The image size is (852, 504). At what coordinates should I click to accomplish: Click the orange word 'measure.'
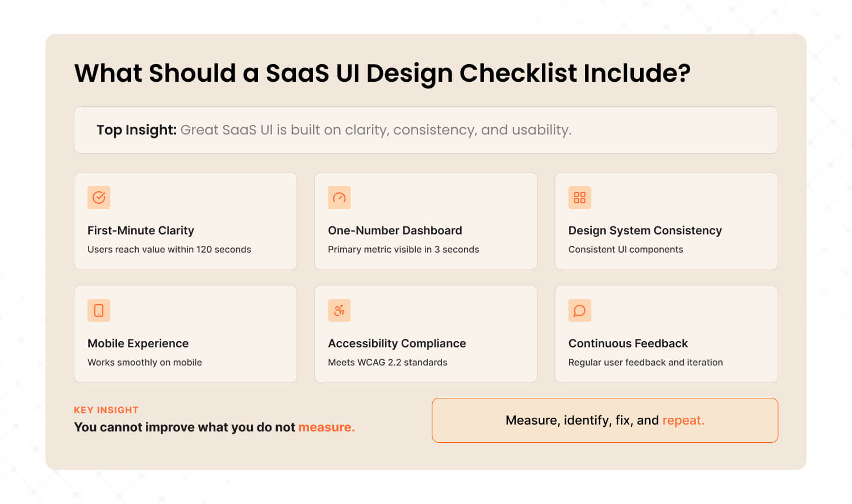pyautogui.click(x=327, y=427)
